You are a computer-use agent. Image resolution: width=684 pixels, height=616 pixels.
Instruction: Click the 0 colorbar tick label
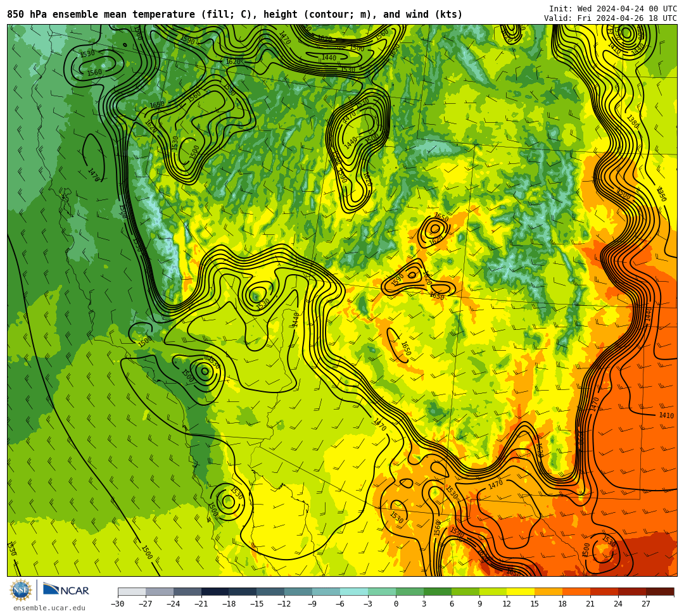[396, 604]
